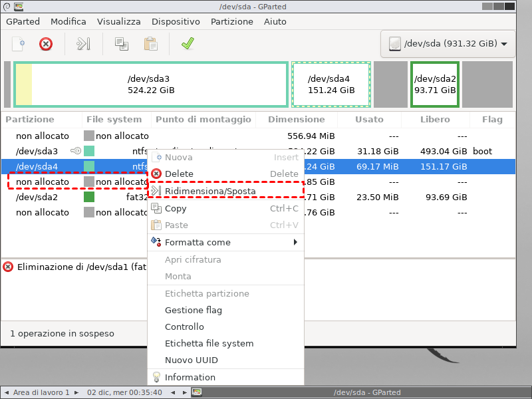The height and width of the screenshot is (399, 532).
Task: Select /dev/sda4 block in disk map
Action: point(331,84)
